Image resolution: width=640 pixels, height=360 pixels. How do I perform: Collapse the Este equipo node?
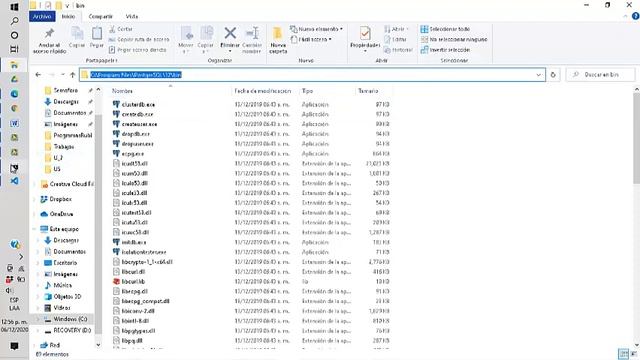coord(35,229)
